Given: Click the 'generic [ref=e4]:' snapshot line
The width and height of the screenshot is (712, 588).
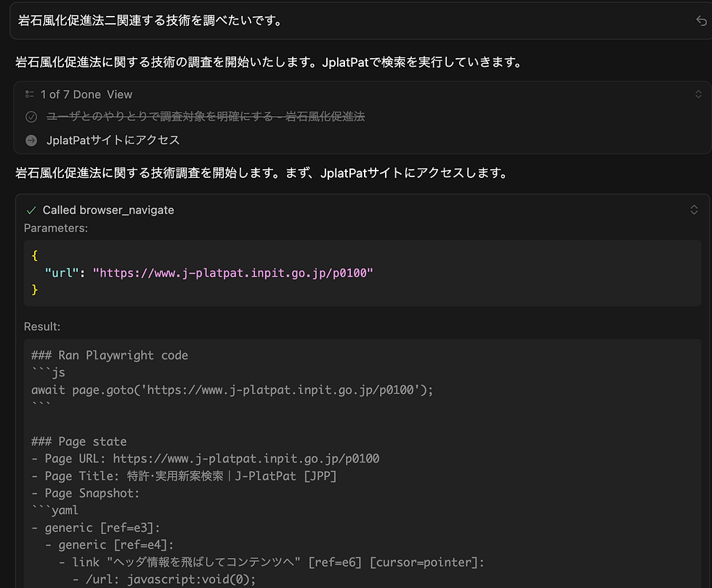Looking at the screenshot, I should 110,545.
